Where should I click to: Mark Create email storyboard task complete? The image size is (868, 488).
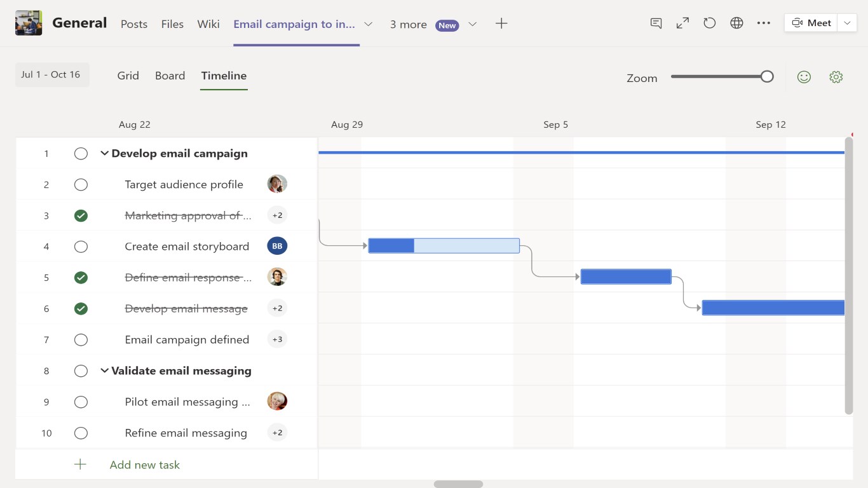[x=81, y=247]
